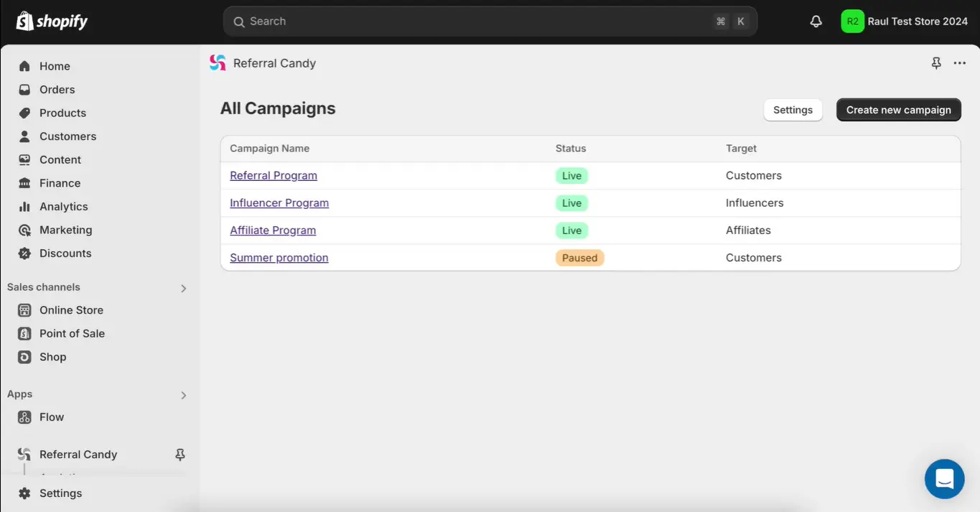Pin Referral Candy app in header
Screen dimensions: 980x512
click(936, 63)
